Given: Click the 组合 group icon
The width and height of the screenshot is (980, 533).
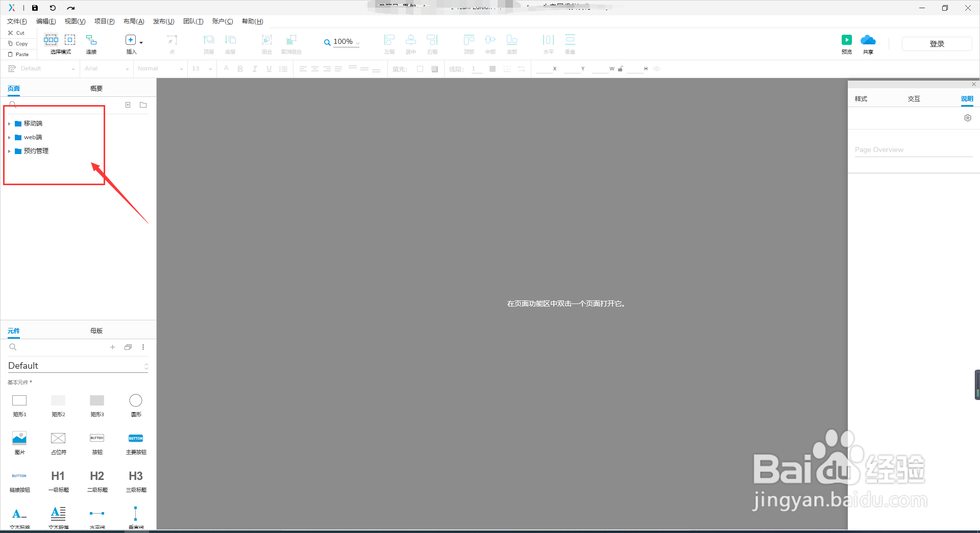Looking at the screenshot, I should [x=267, y=40].
